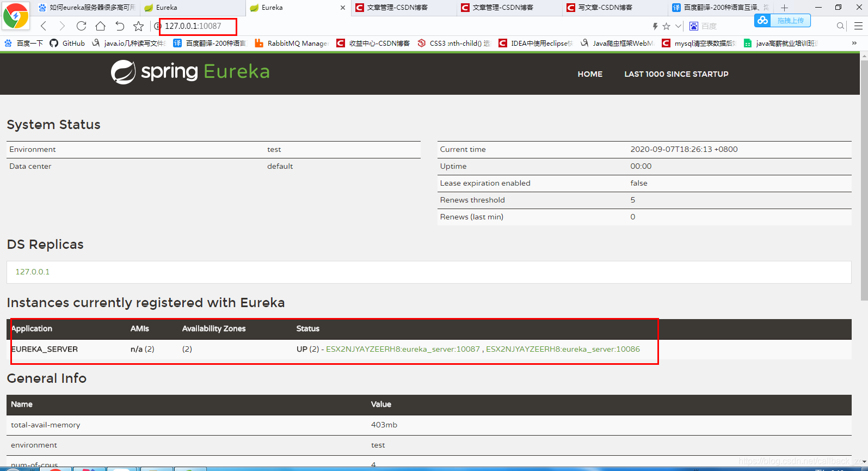The width and height of the screenshot is (868, 471).
Task: Switch to the first Eureka tab
Action: 193,8
